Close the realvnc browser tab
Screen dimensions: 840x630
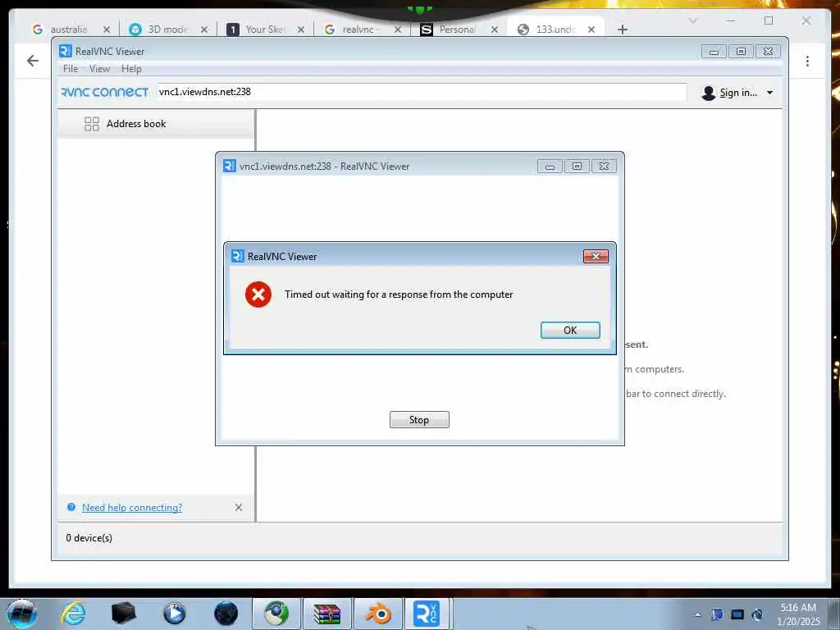[398, 30]
